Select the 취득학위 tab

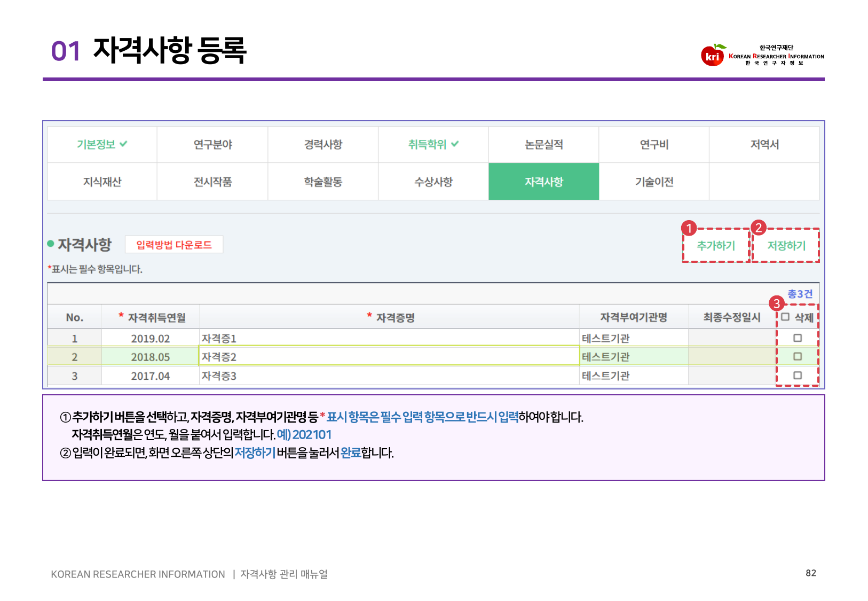point(433,144)
